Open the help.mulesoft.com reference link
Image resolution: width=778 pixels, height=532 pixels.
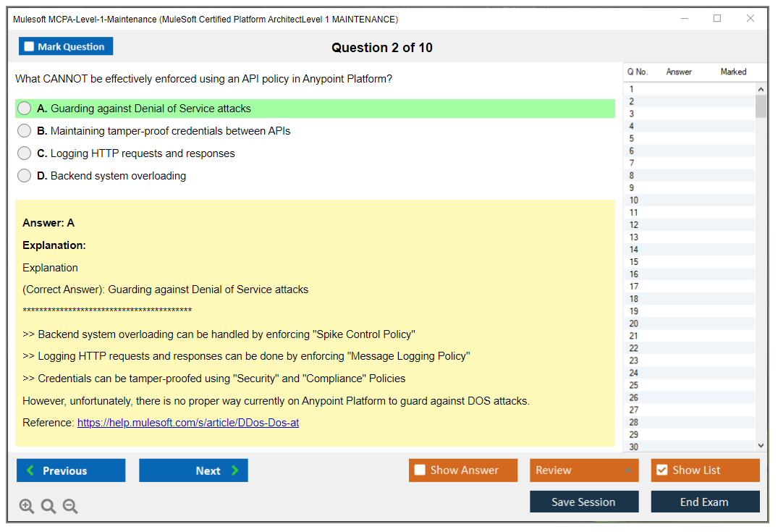coord(188,423)
